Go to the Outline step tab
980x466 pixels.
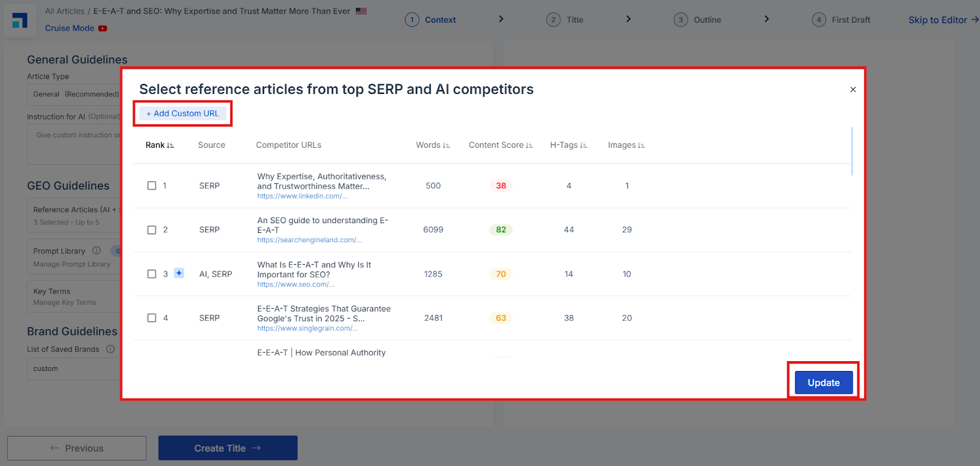pyautogui.click(x=698, y=20)
